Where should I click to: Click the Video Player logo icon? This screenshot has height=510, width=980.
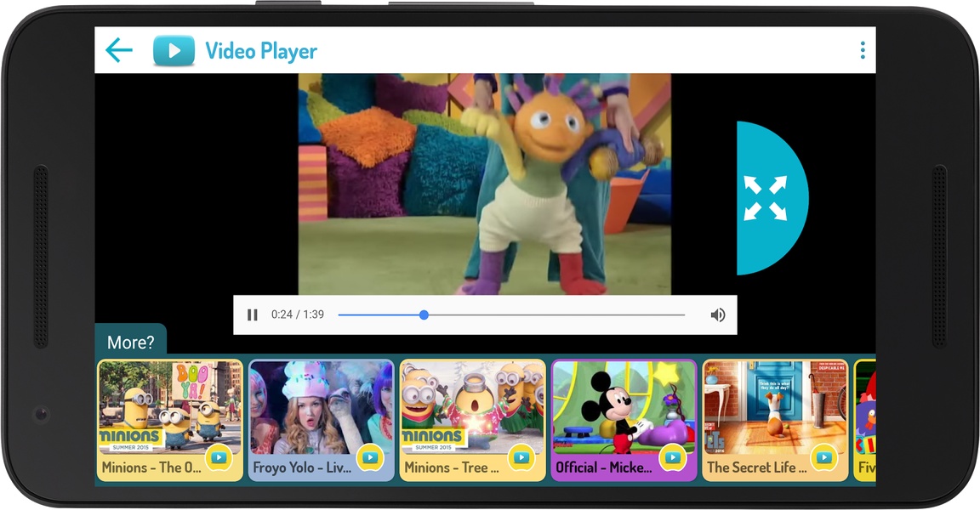coord(174,50)
